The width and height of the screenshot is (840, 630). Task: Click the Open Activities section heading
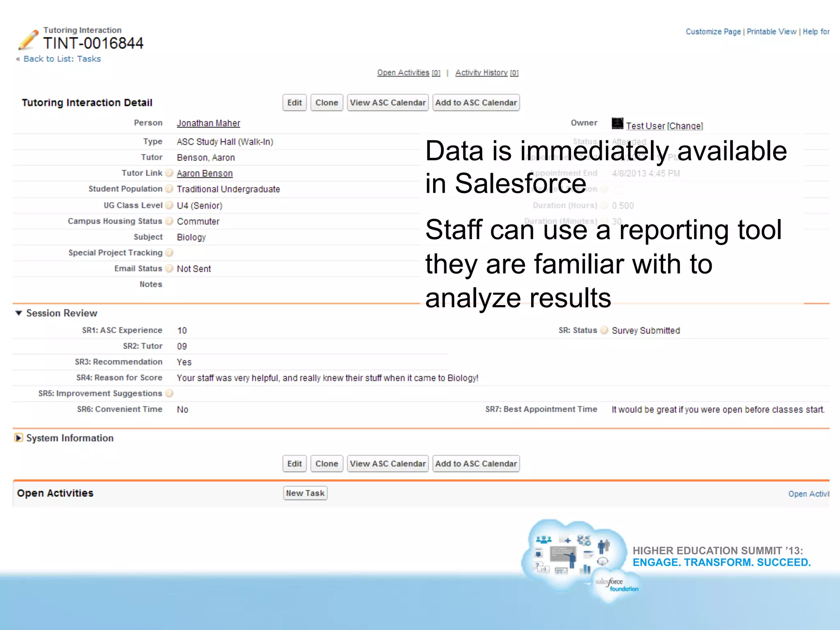click(55, 493)
